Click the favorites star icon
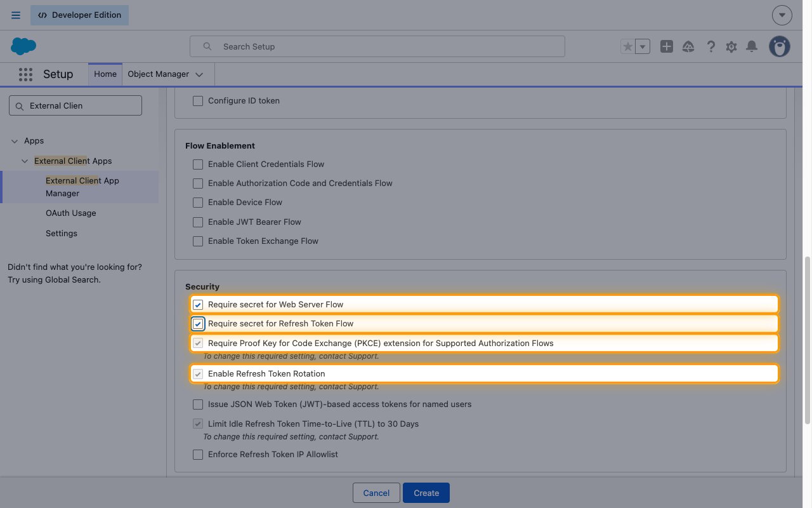812x508 pixels. (627, 46)
